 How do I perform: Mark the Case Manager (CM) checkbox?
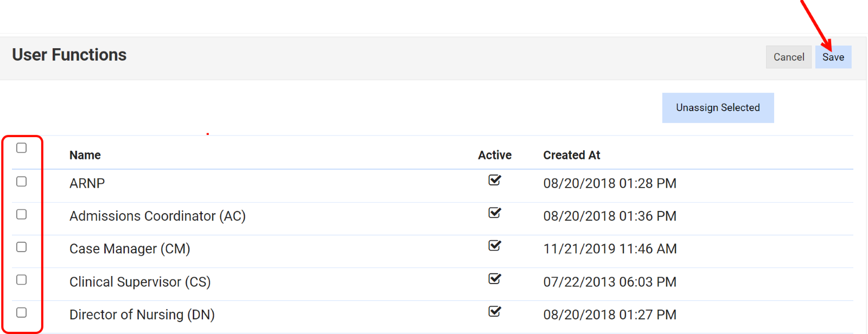click(22, 247)
